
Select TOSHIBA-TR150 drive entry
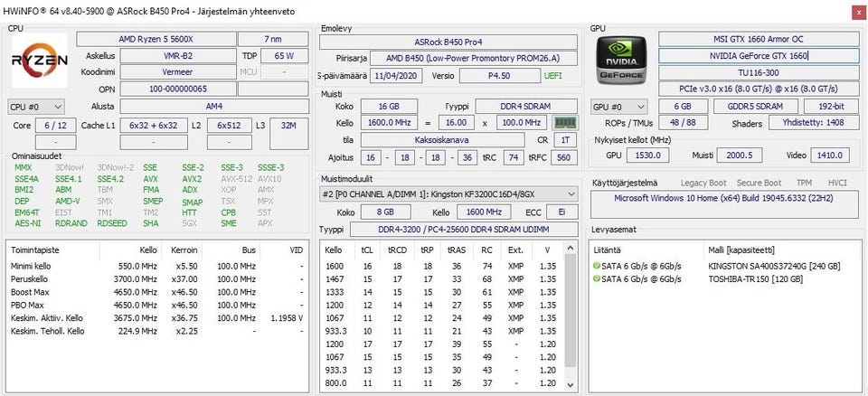coord(725,278)
